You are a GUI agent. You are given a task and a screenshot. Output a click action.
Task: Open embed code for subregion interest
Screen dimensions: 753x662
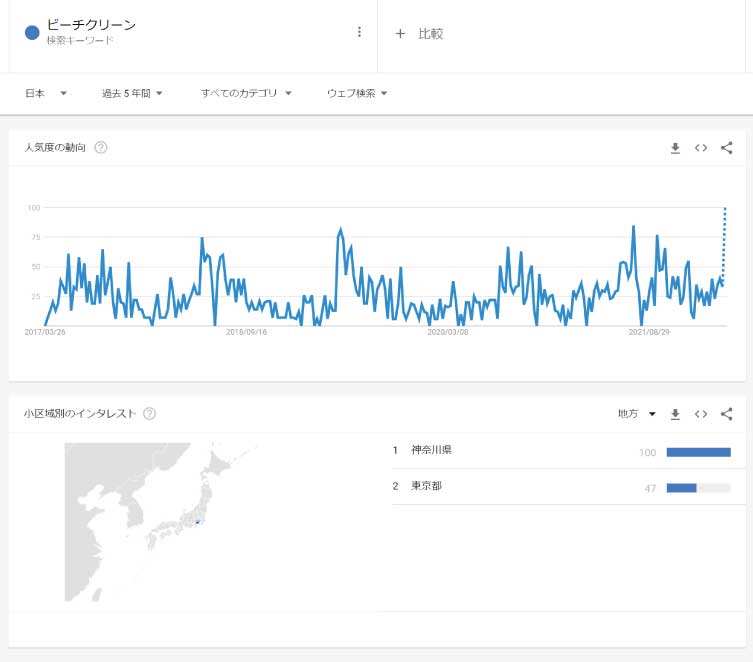coord(701,414)
